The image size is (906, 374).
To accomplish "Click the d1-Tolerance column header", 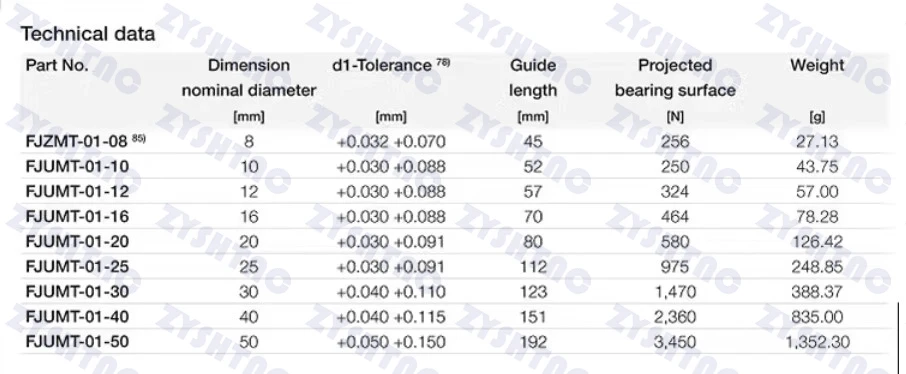I will pos(382,65).
